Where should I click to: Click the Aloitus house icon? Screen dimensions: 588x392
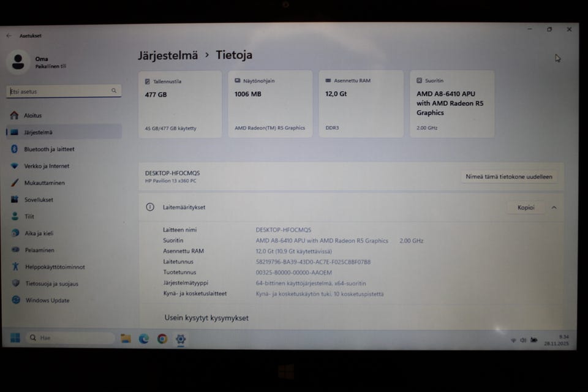pos(14,115)
